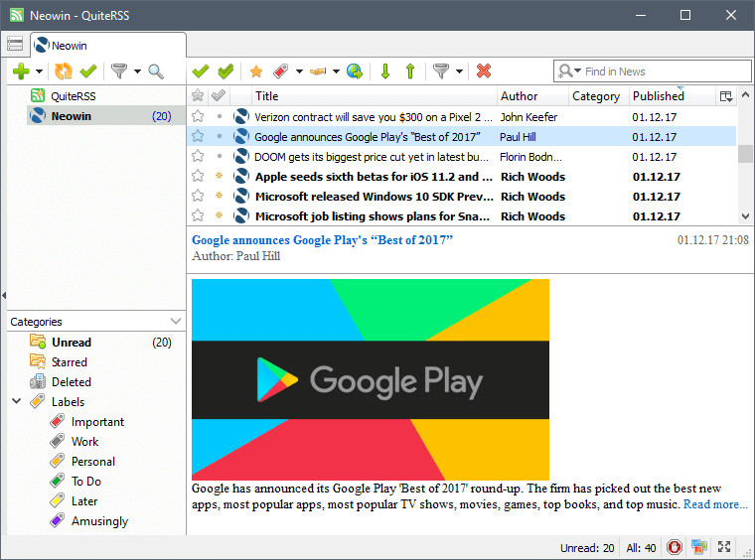Mark all news read with the double checkmark
This screenshot has width=755, height=560.
pos(226,71)
